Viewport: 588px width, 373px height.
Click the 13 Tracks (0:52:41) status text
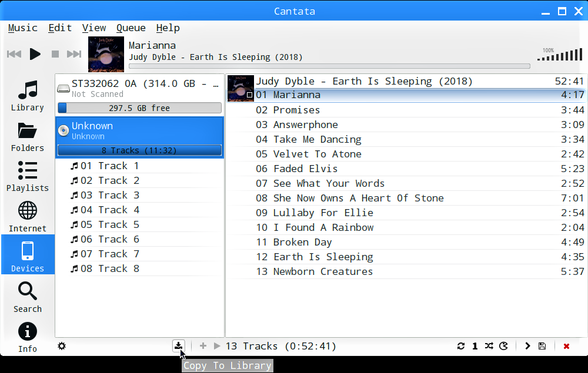pyautogui.click(x=280, y=346)
